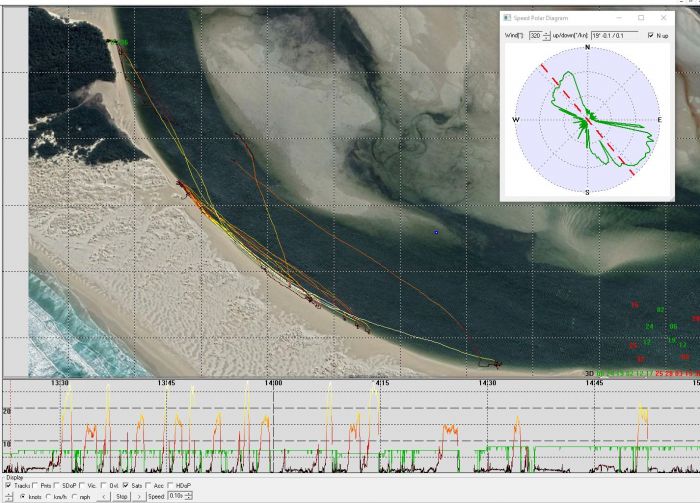Click the 14:00 mark on the timeline

[x=272, y=383]
